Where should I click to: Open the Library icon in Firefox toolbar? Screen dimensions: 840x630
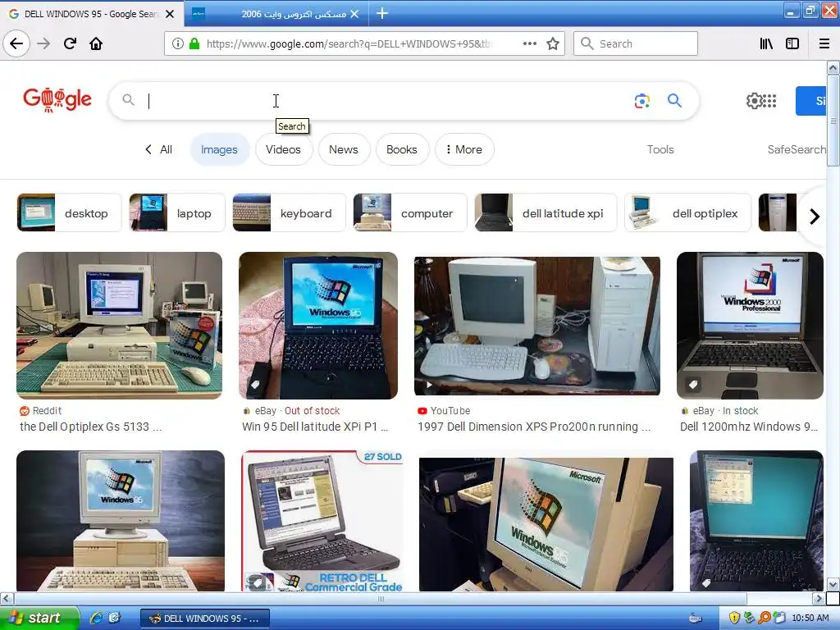[x=766, y=43]
